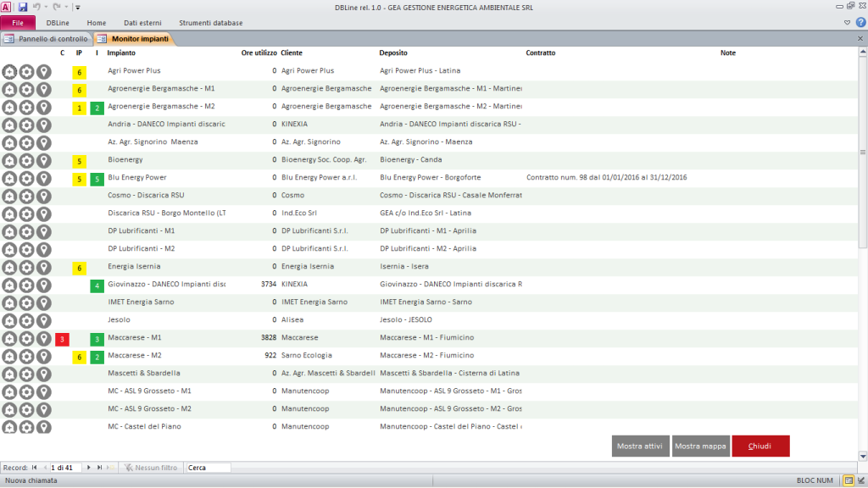The width and height of the screenshot is (868, 488).
Task: Open the gear icon for Agri Power Plus
Action: click(26, 71)
